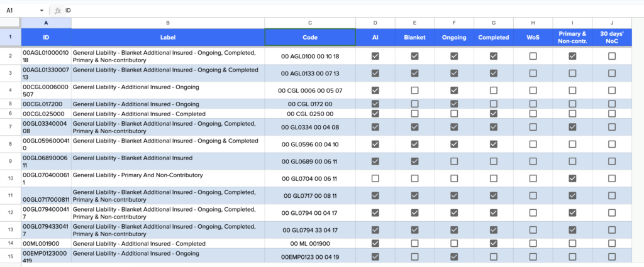Uncheck Ongoing for 00EMP0123 00 04 19
The image size is (644, 267).
pos(454,257)
